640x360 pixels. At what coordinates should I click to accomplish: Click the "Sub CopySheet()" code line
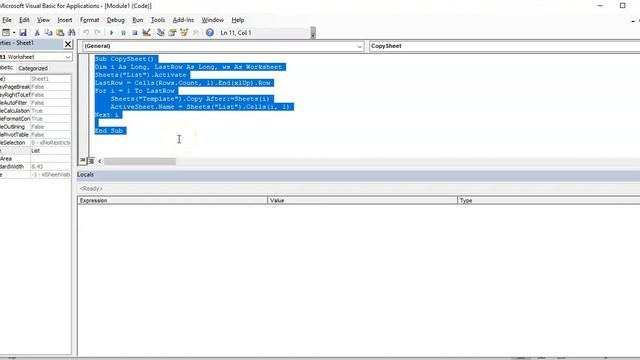[x=124, y=59]
